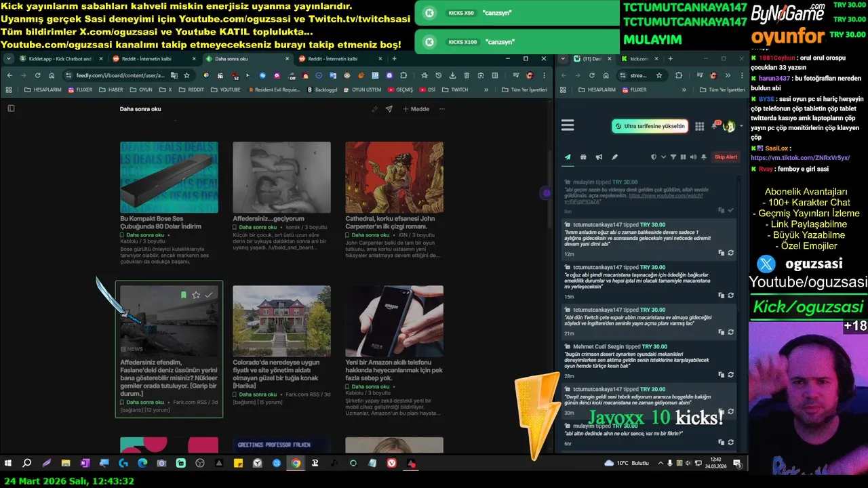868x488 pixels.
Task: Toggle the alert bell icon in feed toolbar
Action: point(703,157)
